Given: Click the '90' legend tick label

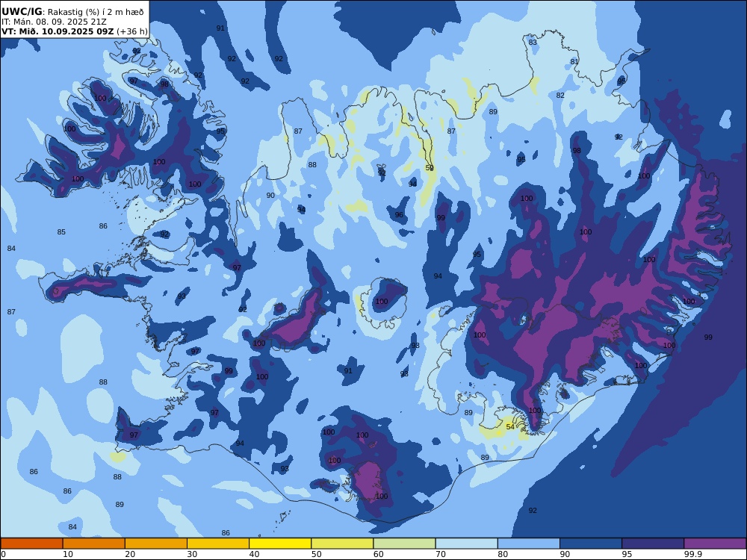Looking at the screenshot, I should (565, 554).
